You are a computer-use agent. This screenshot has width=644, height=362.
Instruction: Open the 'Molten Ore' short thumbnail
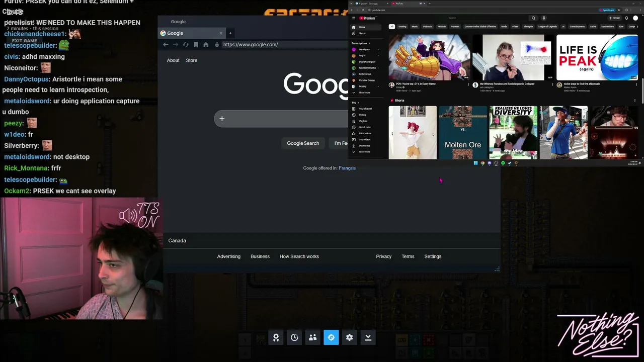(463, 133)
